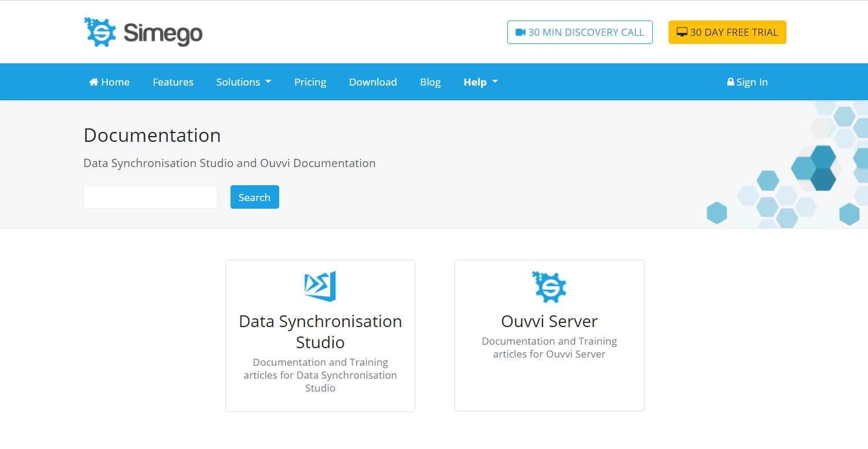Open the Features page
Screen dimensions: 868x449
click(x=173, y=82)
